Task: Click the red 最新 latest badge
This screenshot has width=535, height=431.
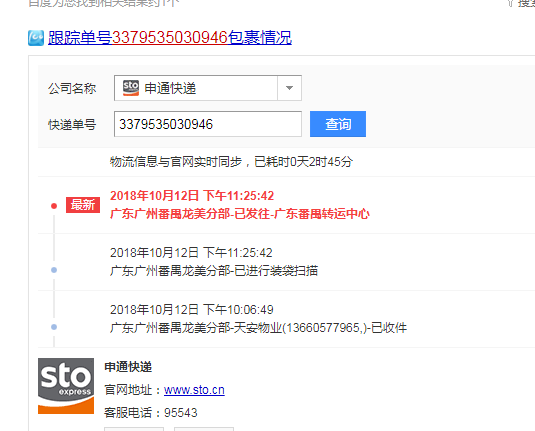Action: point(83,205)
